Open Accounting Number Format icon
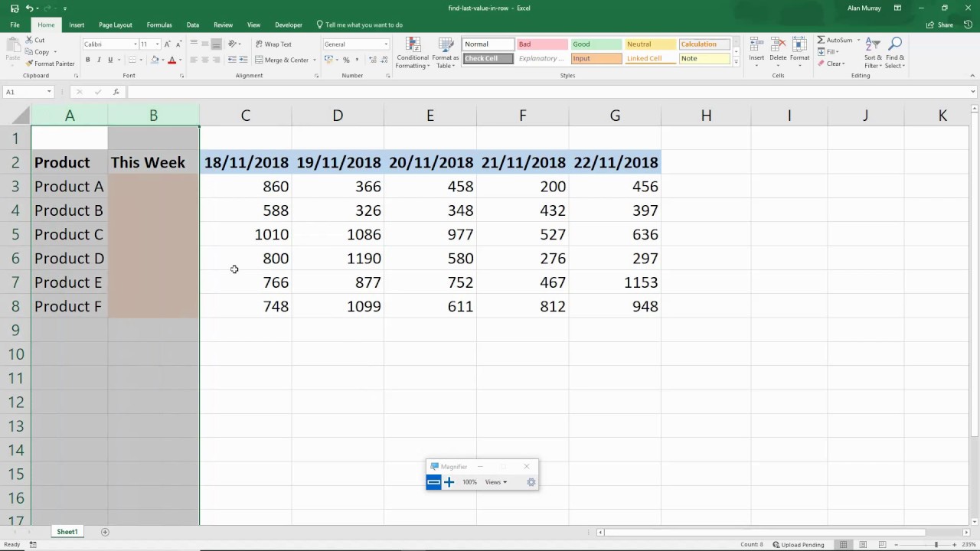 pos(328,60)
